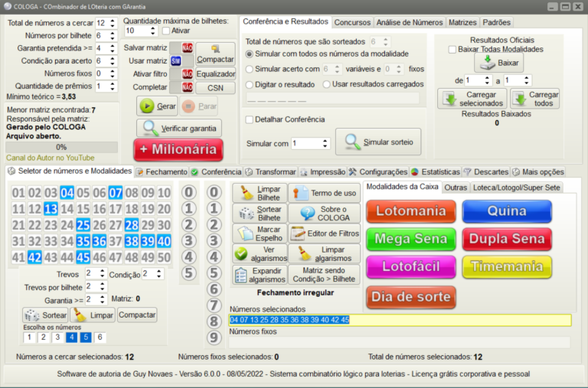The height and width of the screenshot is (388, 588).
Task: Click Carregar selecionados button
Action: [472, 99]
